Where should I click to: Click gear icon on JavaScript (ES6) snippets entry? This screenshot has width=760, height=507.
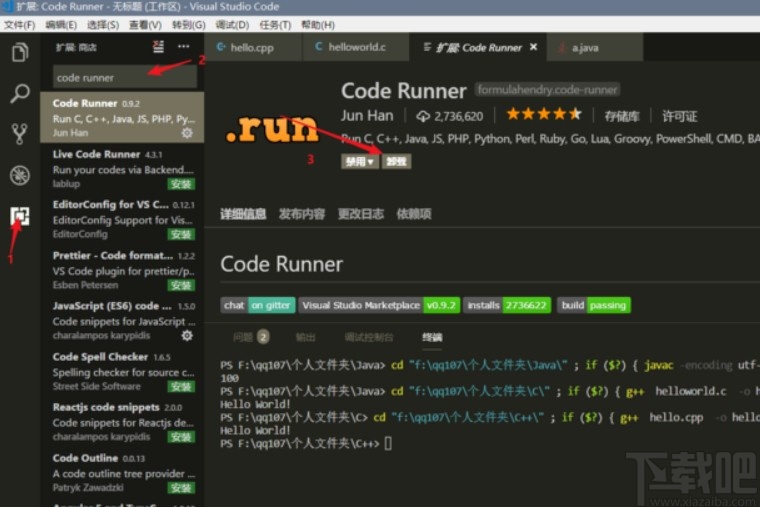coord(186,336)
